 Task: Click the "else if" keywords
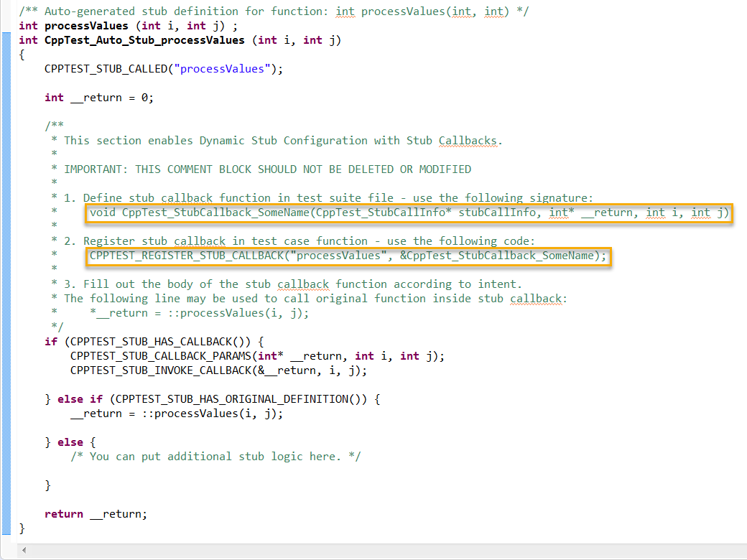pyautogui.click(x=80, y=399)
